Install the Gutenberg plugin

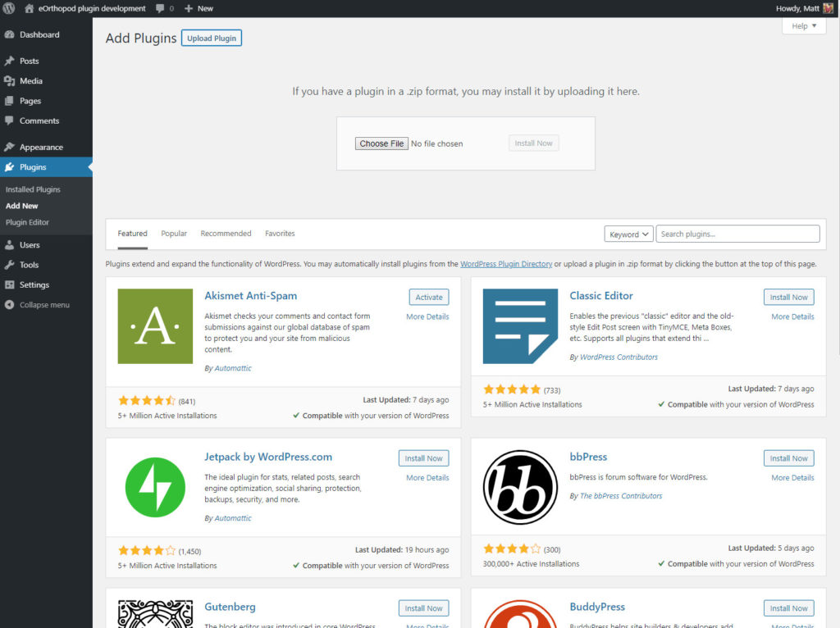(x=423, y=608)
